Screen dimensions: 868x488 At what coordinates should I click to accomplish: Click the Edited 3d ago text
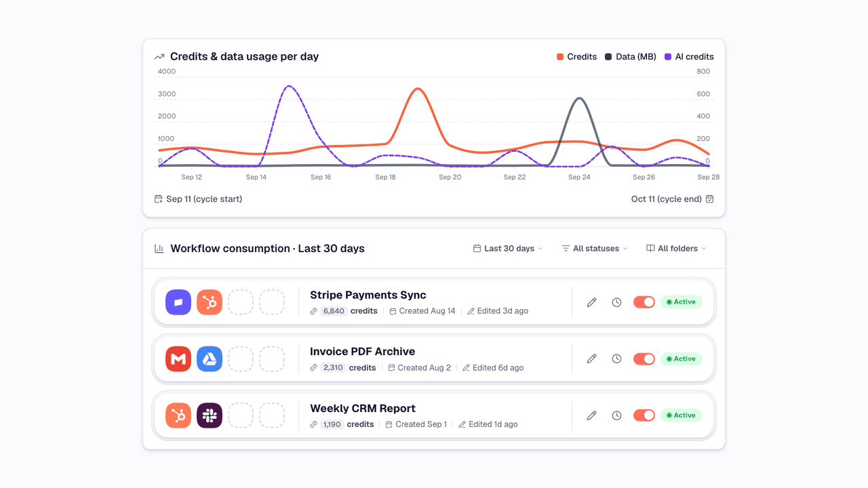click(x=502, y=311)
